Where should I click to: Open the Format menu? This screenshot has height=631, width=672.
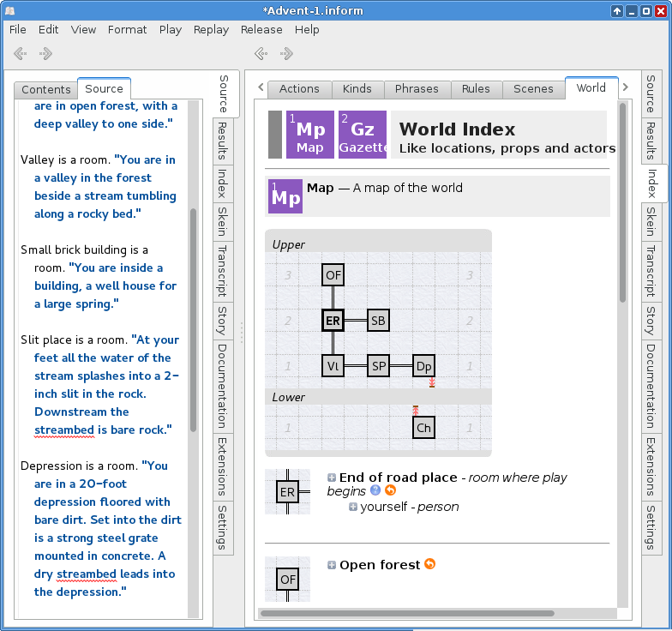pyautogui.click(x=127, y=29)
